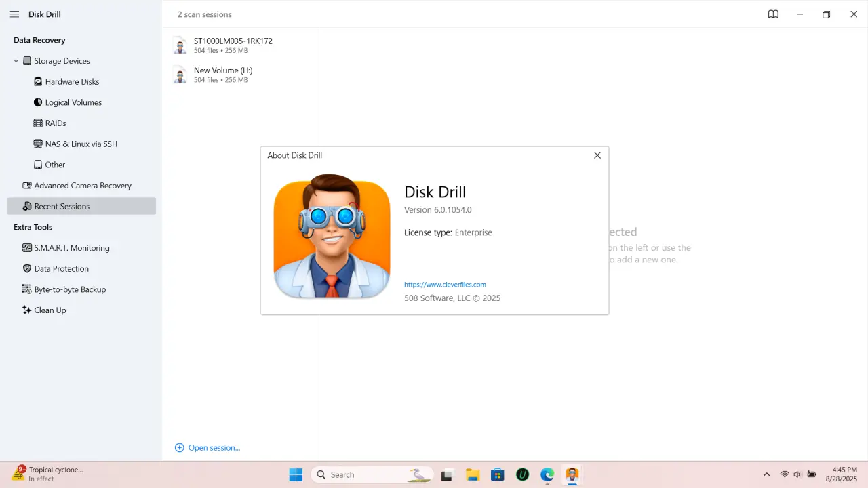Open the Tropical cyclone weather widget

point(47,474)
